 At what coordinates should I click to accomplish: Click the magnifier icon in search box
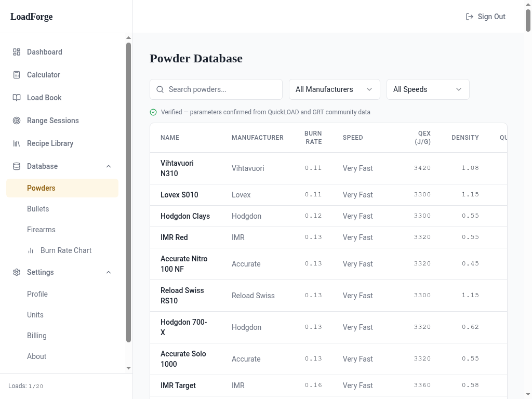click(160, 89)
